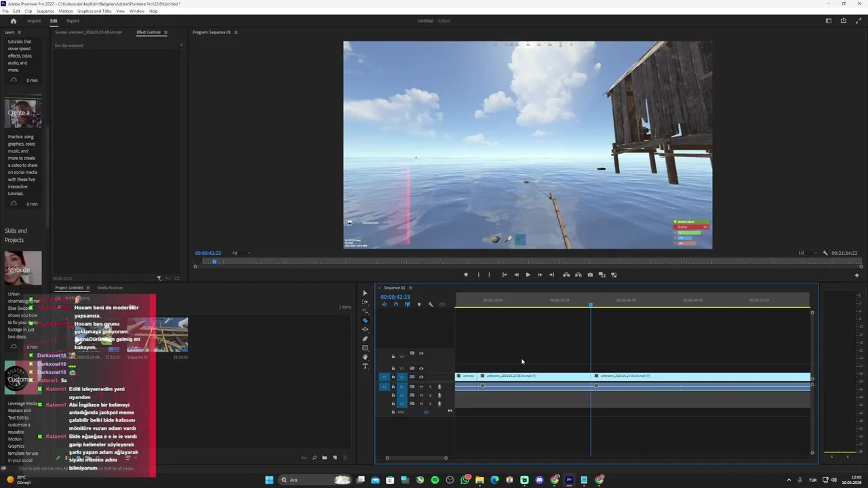The width and height of the screenshot is (868, 488).
Task: Select the Type tool
Action: pyautogui.click(x=365, y=366)
